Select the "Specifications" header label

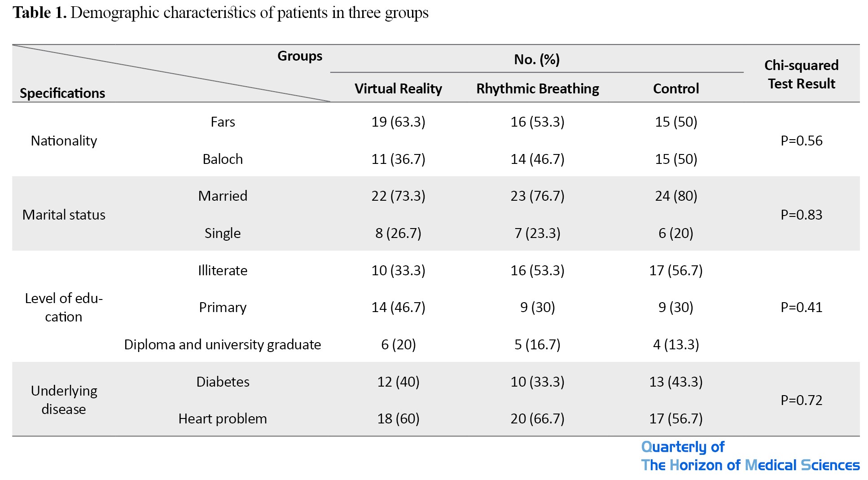pos(62,93)
